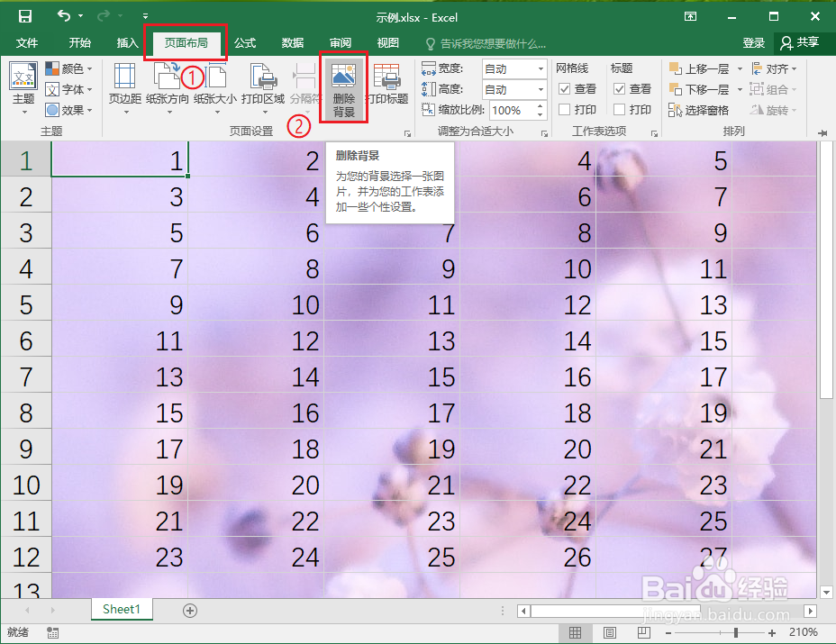Enable 打印 under 网格线 (Gridlines)

[x=567, y=109]
